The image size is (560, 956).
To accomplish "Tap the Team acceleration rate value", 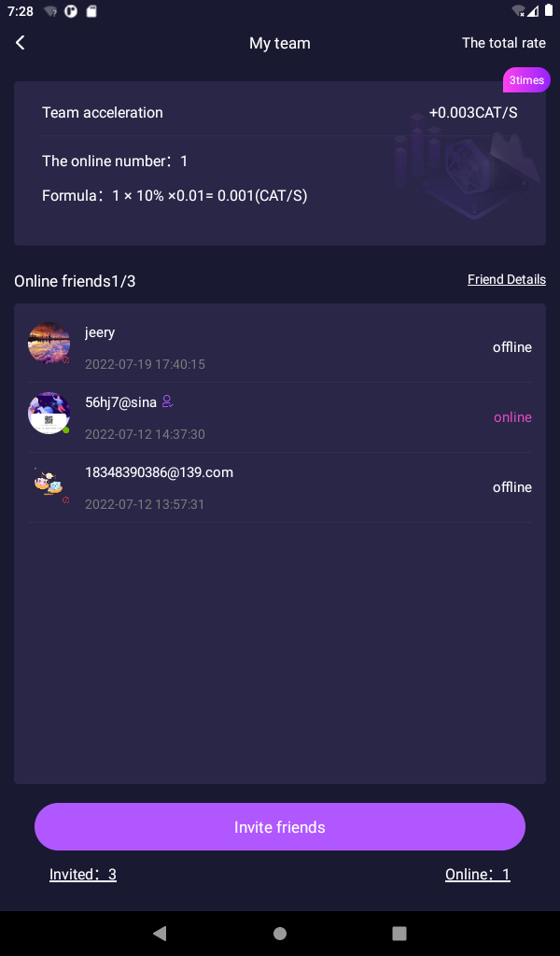I will [x=473, y=113].
